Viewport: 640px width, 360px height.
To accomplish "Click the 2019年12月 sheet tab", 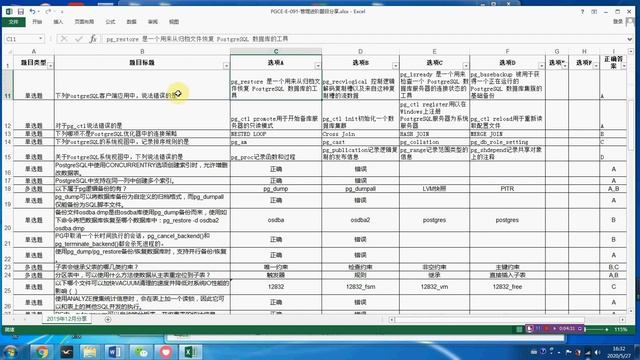I will [x=67, y=319].
